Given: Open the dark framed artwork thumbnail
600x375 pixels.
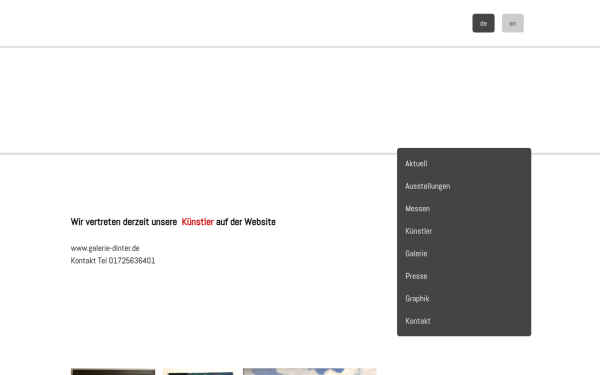Looking at the screenshot, I should [x=113, y=372].
